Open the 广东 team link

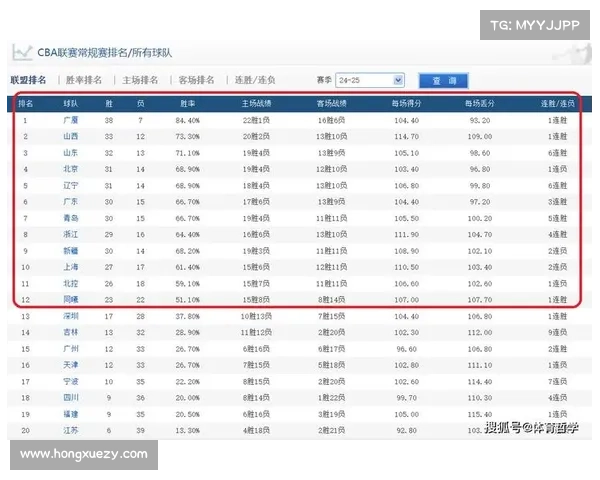[71, 202]
